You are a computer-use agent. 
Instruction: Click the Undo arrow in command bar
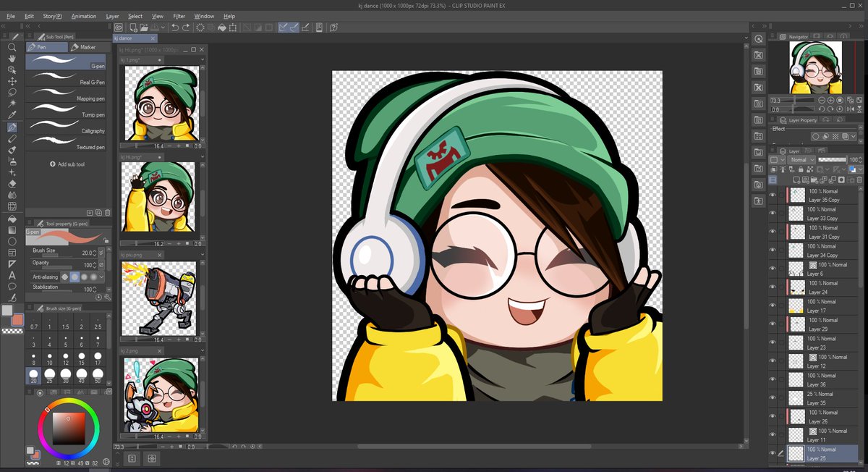[x=175, y=28]
